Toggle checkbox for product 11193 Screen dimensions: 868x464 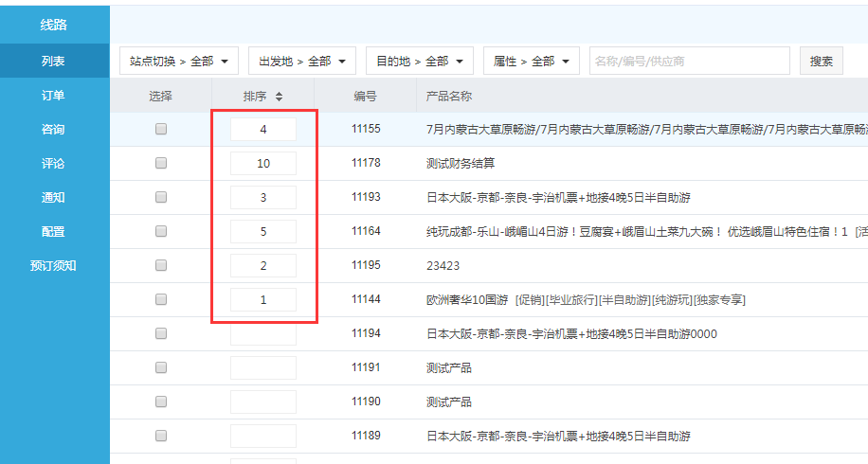click(161, 197)
